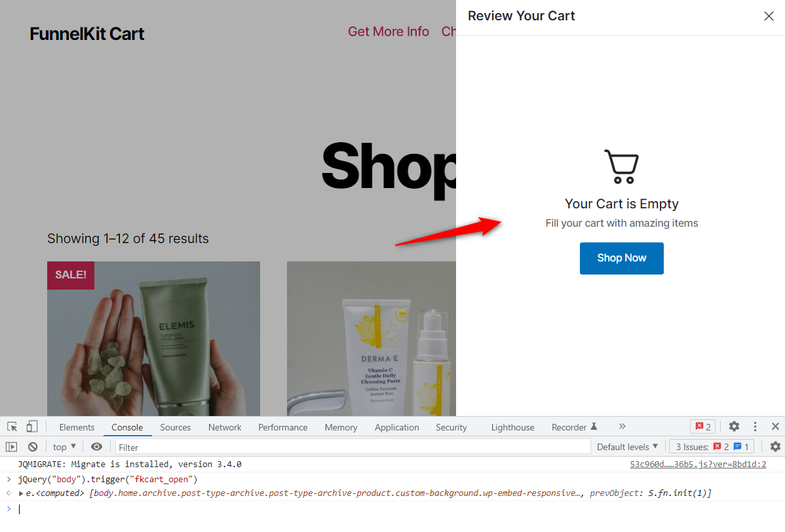The width and height of the screenshot is (785, 532).
Task: Expand the Default levels dropdown
Action: tap(627, 446)
